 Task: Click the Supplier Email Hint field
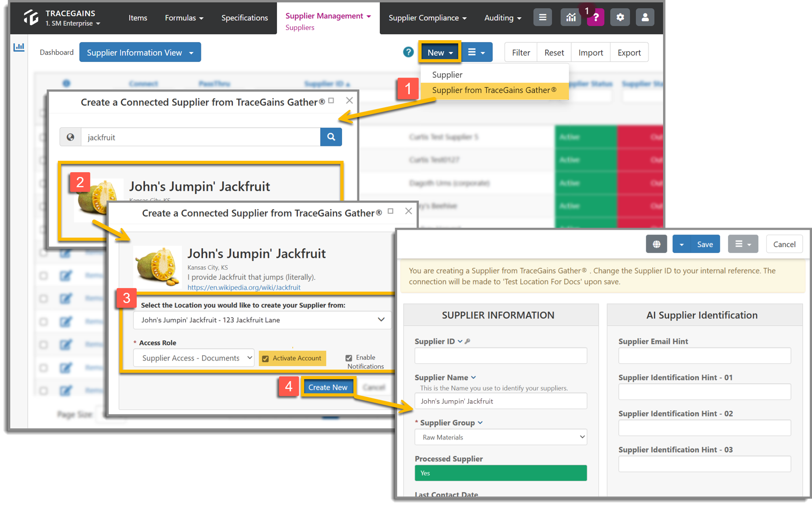tap(705, 355)
